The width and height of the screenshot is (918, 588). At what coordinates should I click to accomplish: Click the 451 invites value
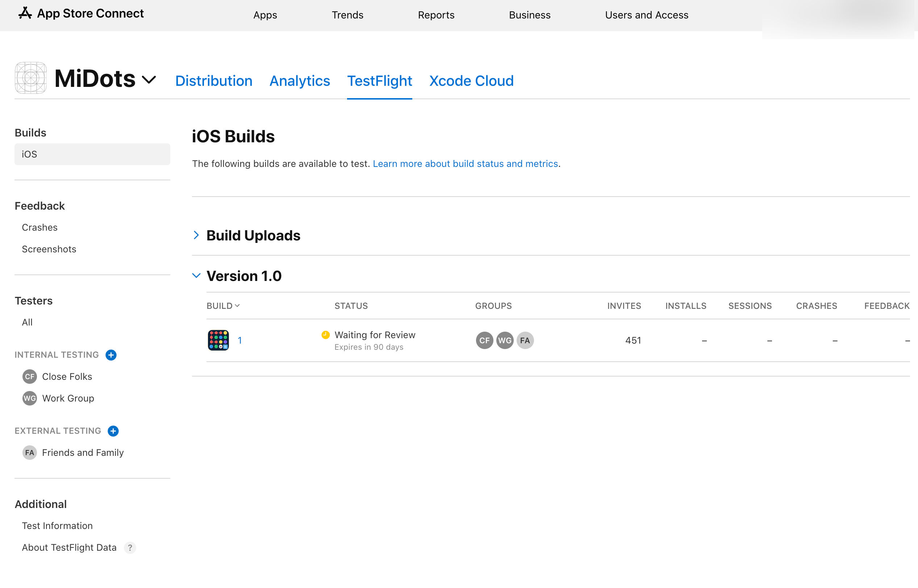tap(633, 341)
